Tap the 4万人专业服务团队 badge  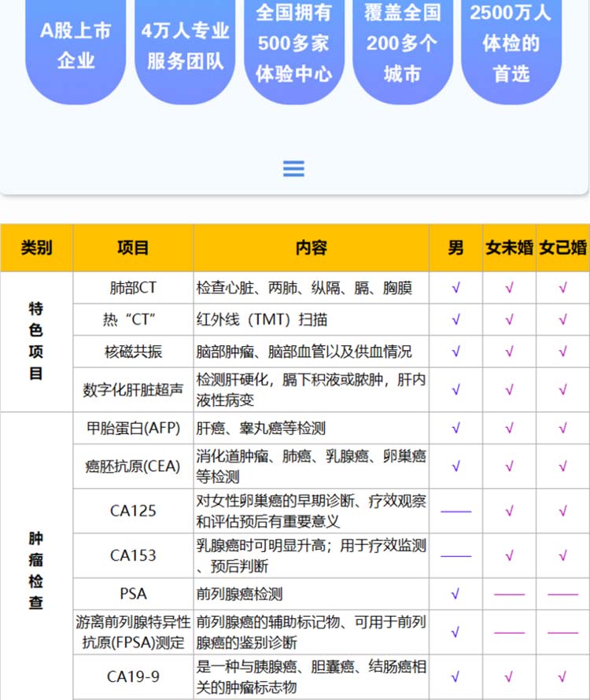click(x=185, y=45)
